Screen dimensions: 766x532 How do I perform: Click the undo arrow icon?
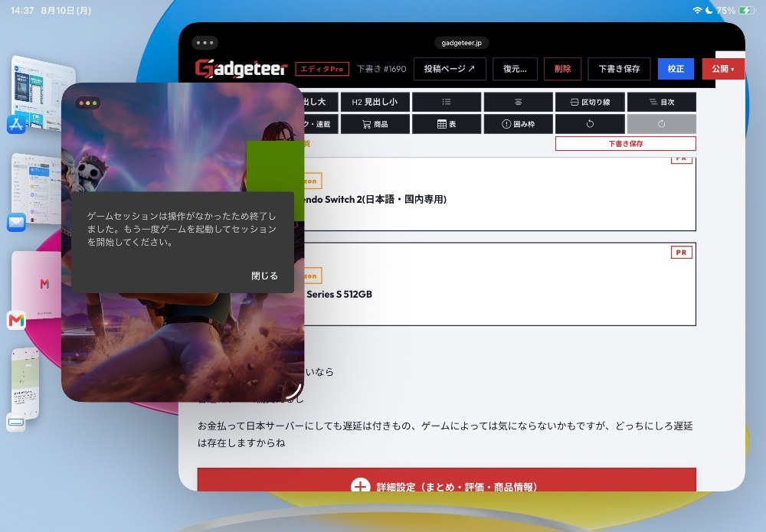(590, 124)
